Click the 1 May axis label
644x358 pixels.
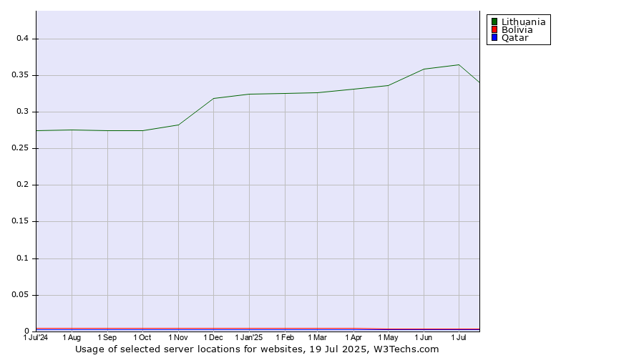pos(388,337)
